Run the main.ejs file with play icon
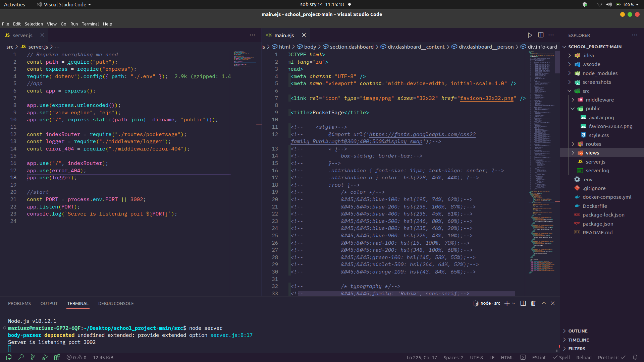Image resolution: width=644 pixels, height=362 pixels. [x=530, y=35]
